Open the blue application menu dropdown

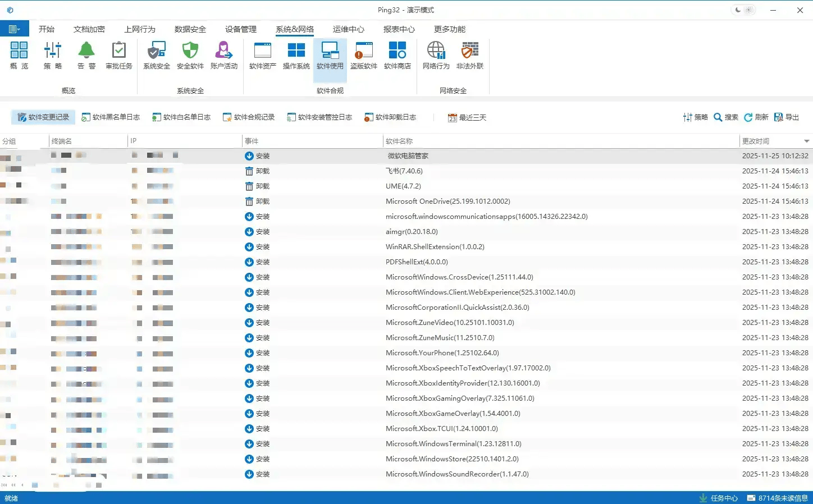15,29
